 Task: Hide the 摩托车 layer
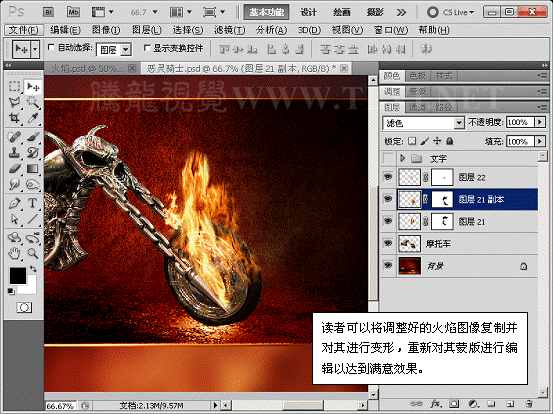coord(388,243)
